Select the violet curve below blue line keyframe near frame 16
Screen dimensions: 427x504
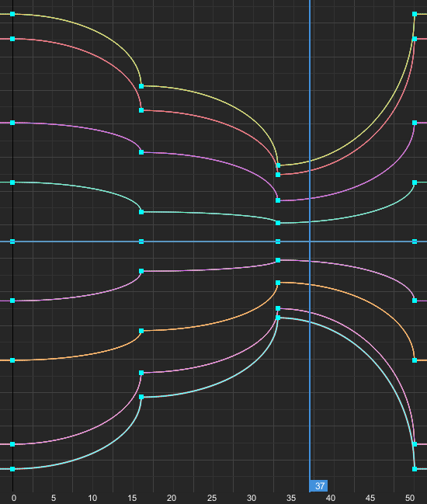(x=141, y=271)
